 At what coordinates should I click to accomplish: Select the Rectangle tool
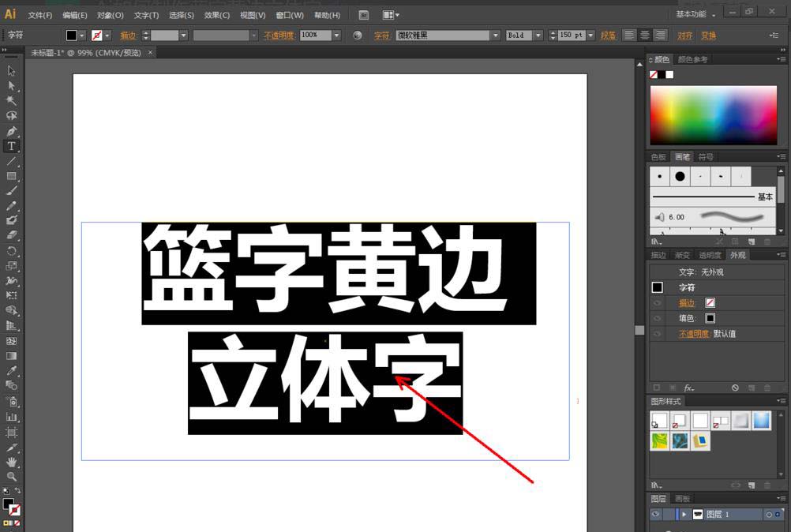tap(11, 176)
